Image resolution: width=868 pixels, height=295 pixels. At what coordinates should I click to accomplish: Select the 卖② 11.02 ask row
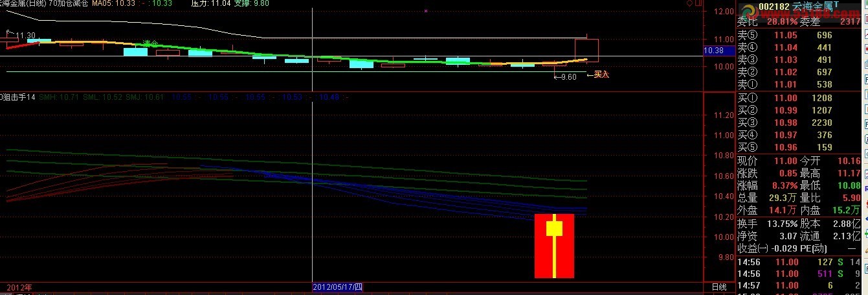point(799,72)
